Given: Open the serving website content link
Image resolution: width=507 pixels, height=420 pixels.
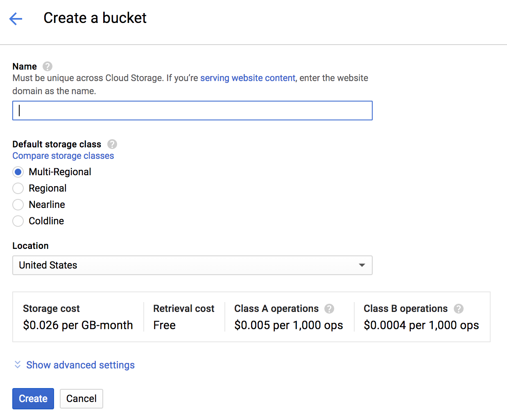Looking at the screenshot, I should (247, 78).
